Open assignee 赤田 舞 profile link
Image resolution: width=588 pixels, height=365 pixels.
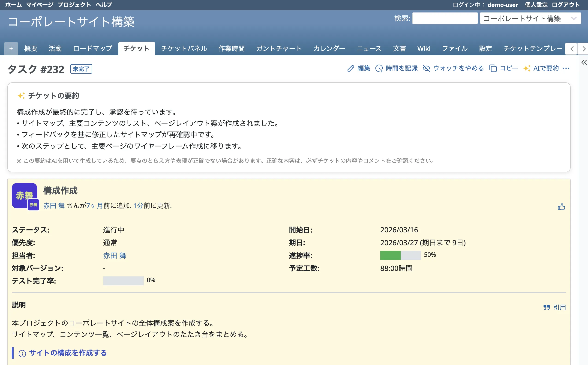click(x=114, y=255)
